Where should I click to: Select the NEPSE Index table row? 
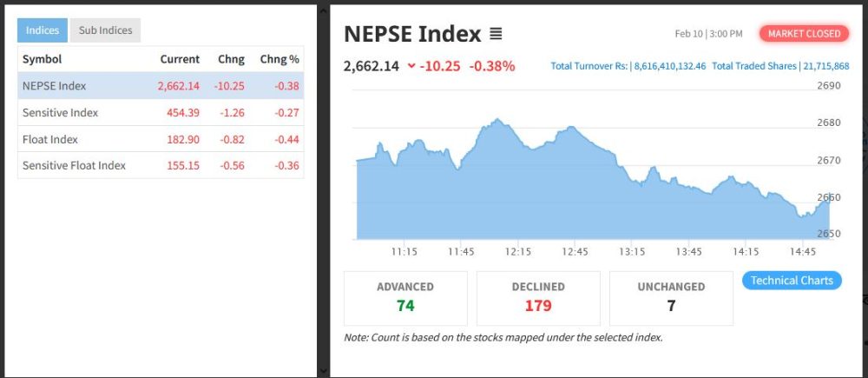point(161,86)
